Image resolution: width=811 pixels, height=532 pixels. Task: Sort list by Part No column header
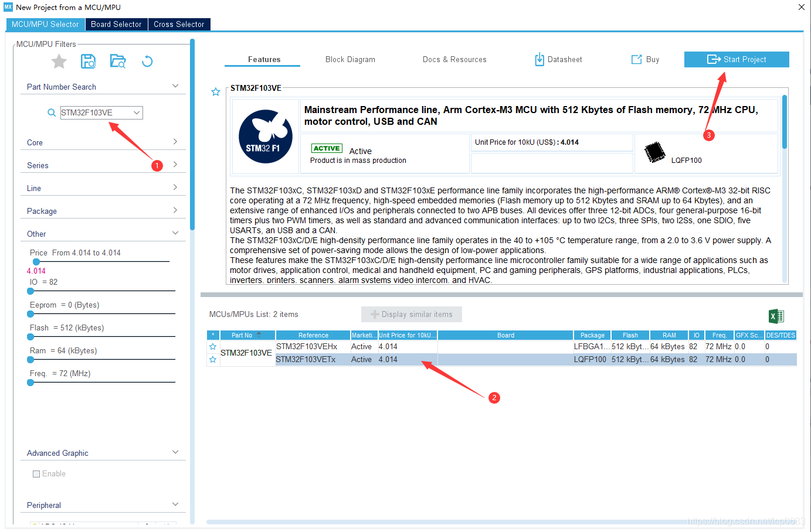point(247,335)
